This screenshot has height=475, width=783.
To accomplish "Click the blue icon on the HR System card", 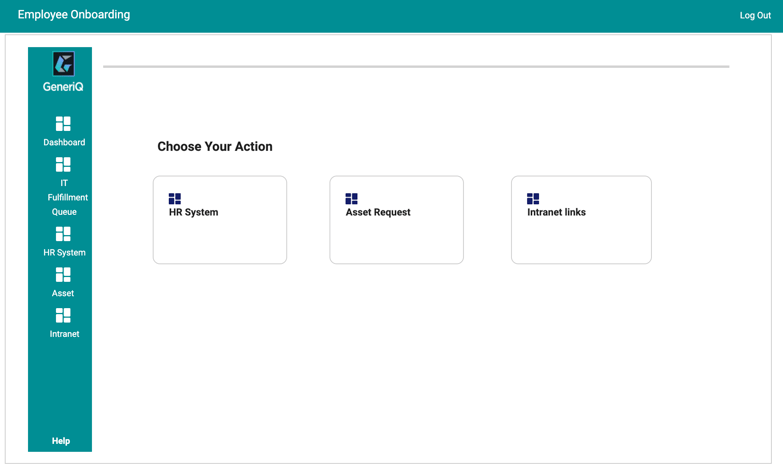I will pos(175,199).
